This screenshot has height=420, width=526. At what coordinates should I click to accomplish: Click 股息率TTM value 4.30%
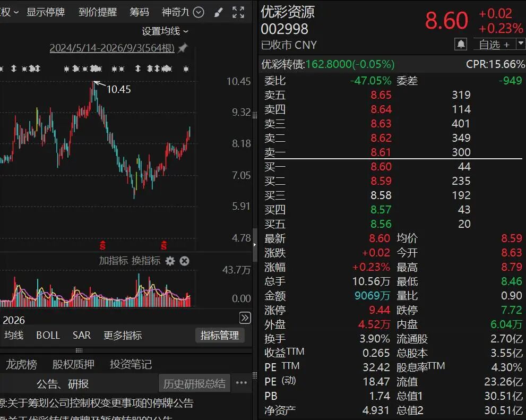[x=507, y=367]
